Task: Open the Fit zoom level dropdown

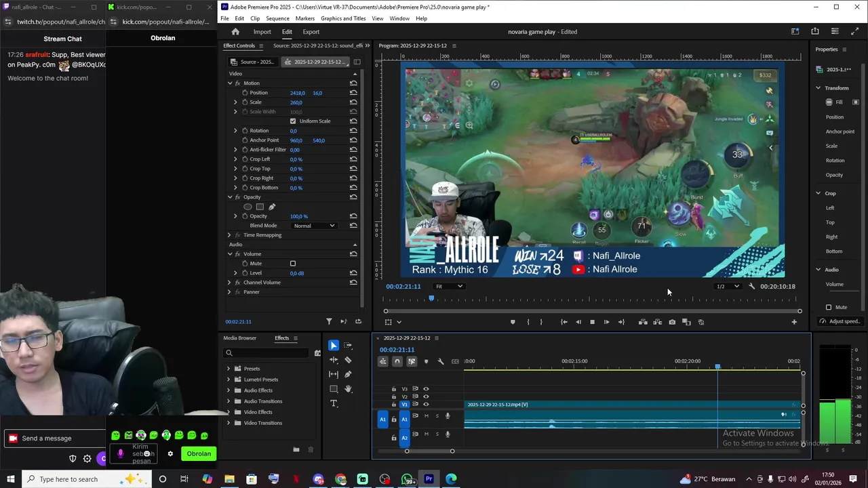Action: (449, 286)
